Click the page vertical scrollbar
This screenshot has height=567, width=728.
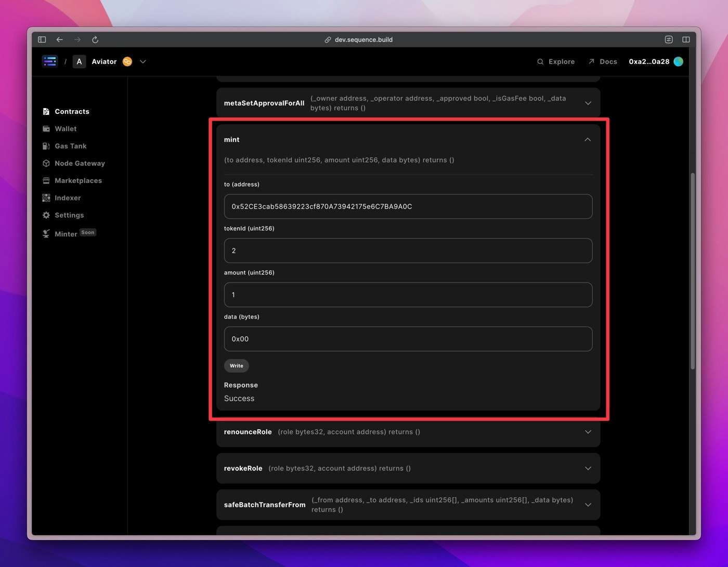point(693,271)
